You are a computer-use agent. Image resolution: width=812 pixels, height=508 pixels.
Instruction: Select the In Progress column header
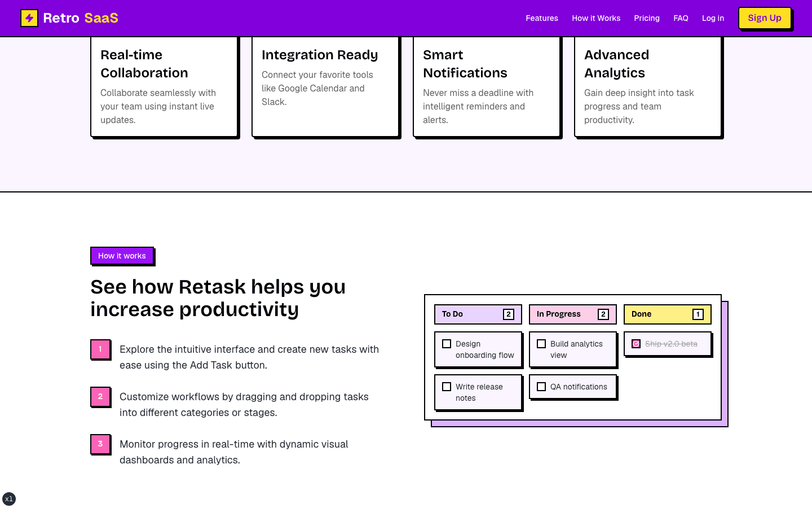pos(573,314)
